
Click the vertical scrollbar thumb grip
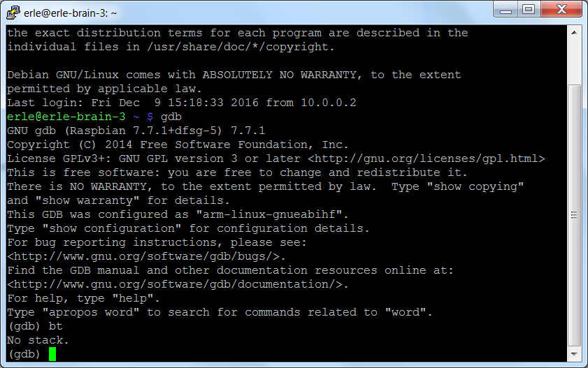click(x=574, y=215)
